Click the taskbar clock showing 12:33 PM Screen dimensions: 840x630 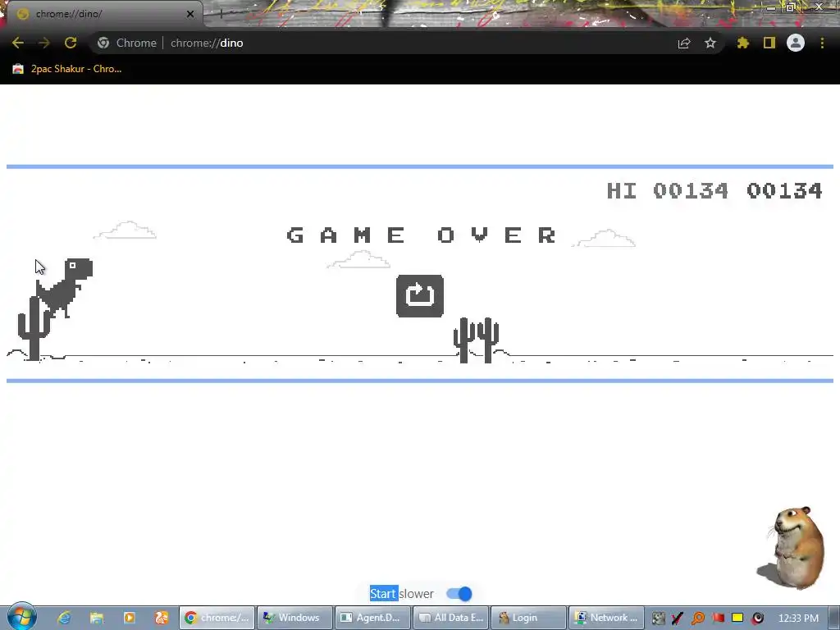tap(798, 618)
